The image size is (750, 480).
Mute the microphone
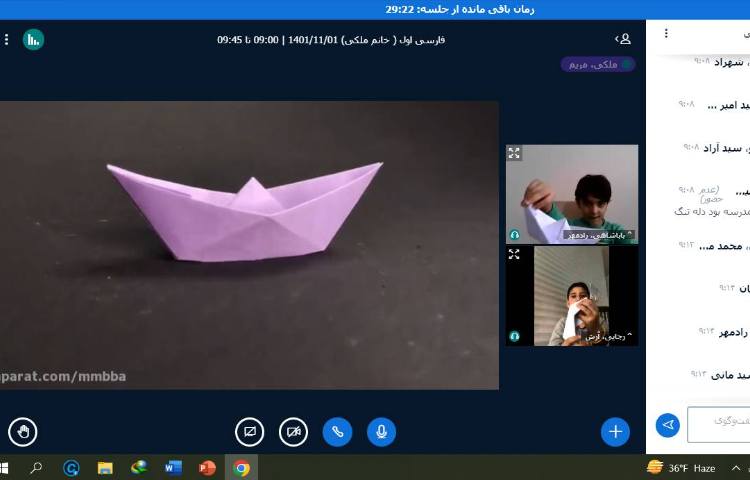(381, 432)
